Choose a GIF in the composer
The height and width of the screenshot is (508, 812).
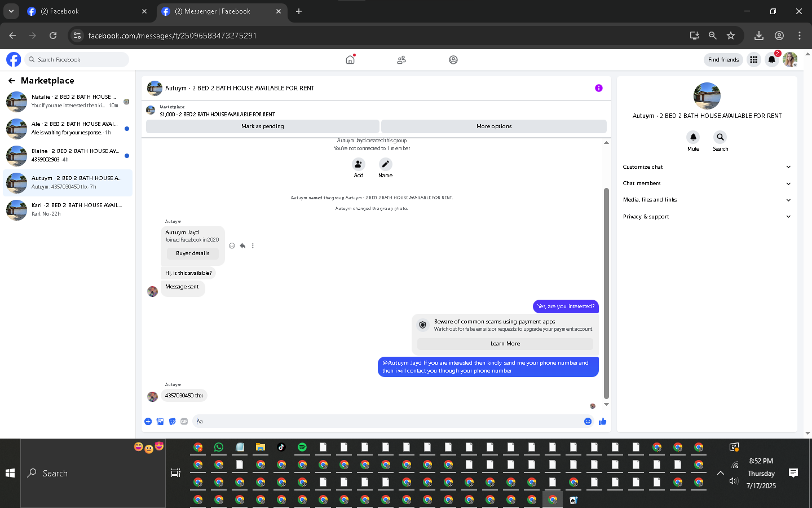click(x=184, y=421)
